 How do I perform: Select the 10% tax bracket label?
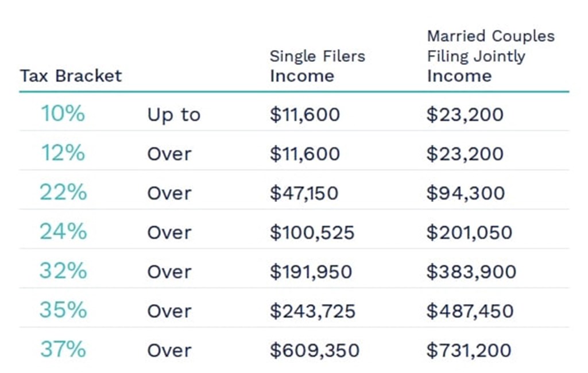point(63,114)
